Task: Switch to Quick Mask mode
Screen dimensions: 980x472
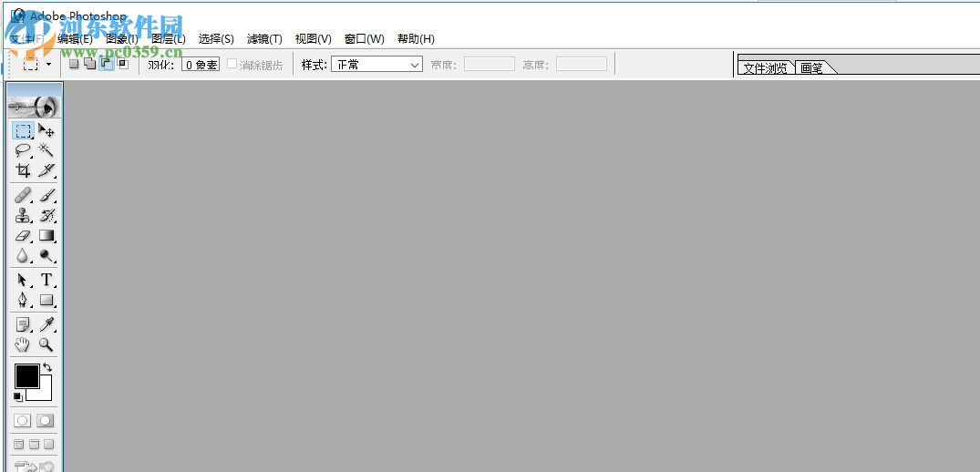Action: 45,420
